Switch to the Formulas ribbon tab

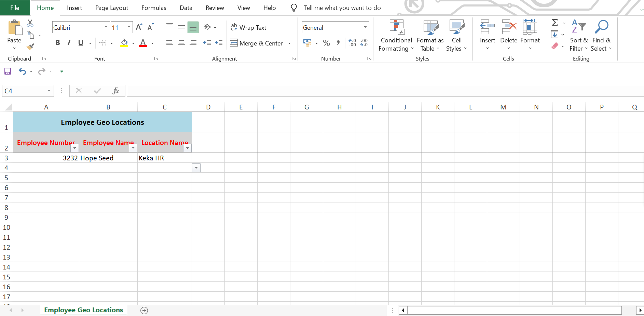click(154, 8)
